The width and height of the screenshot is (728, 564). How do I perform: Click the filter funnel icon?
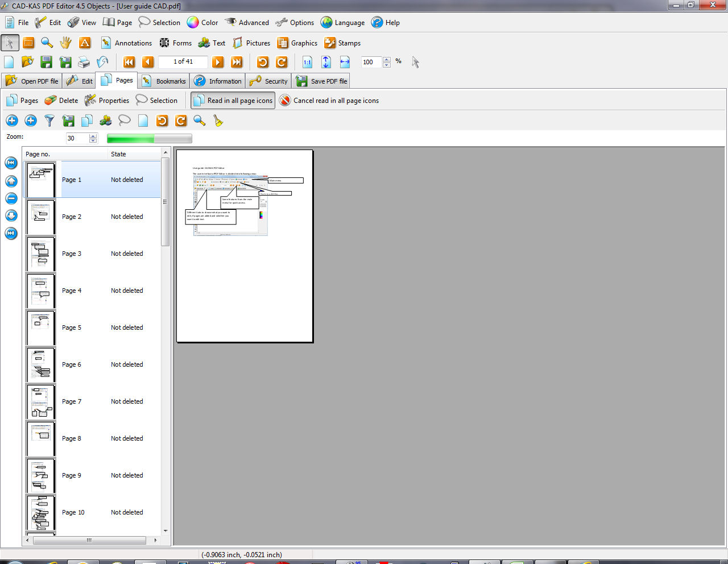pyautogui.click(x=49, y=121)
